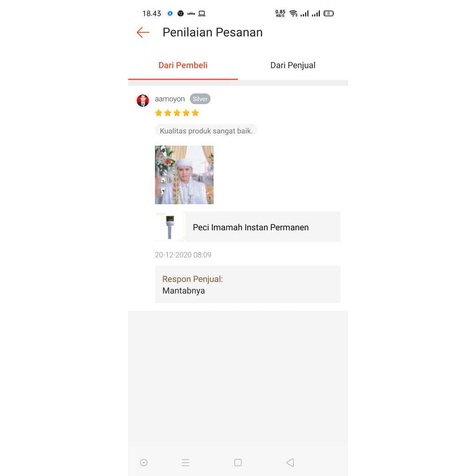
Task: Open the buyer's review photo
Action: pos(184,175)
